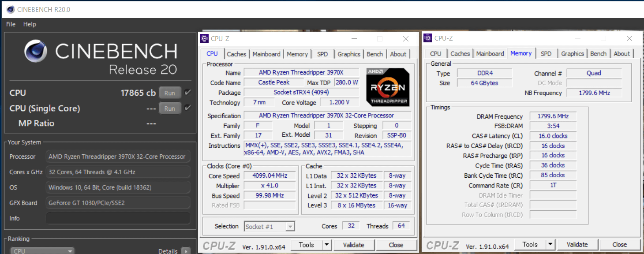Viewport: 644px width, 254px height.
Task: Switch to Mainboard tab in right CPU-Z window
Action: pos(490,54)
